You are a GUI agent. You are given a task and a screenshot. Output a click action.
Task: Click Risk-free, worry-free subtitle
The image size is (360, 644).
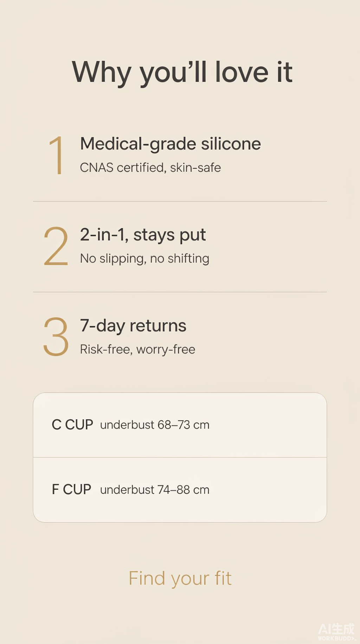pos(137,349)
